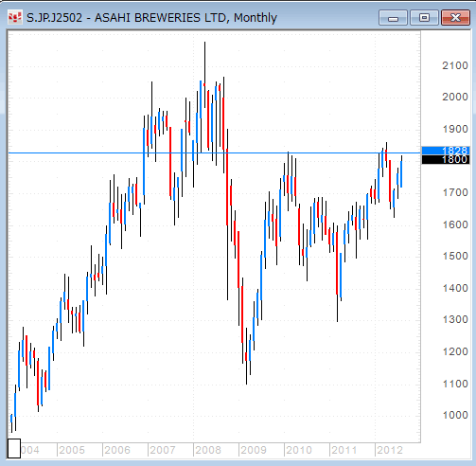Click the 1900 price axis label
This screenshot has height=466, width=476.
tap(455, 129)
